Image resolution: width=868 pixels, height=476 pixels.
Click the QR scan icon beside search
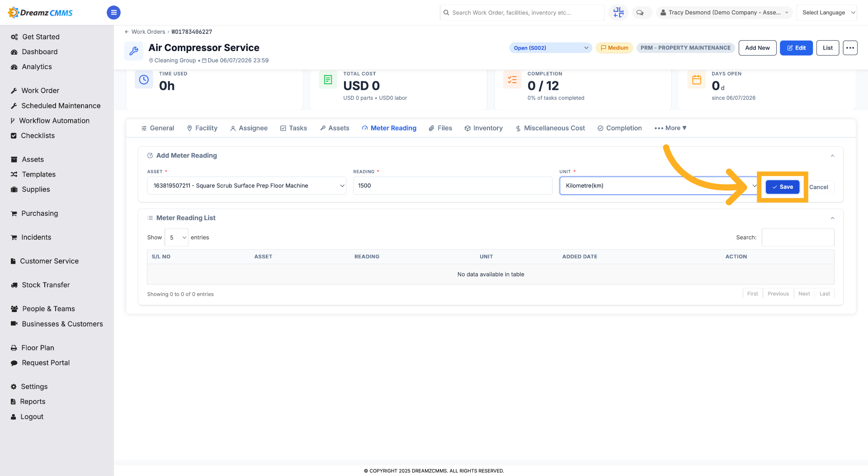pos(618,13)
